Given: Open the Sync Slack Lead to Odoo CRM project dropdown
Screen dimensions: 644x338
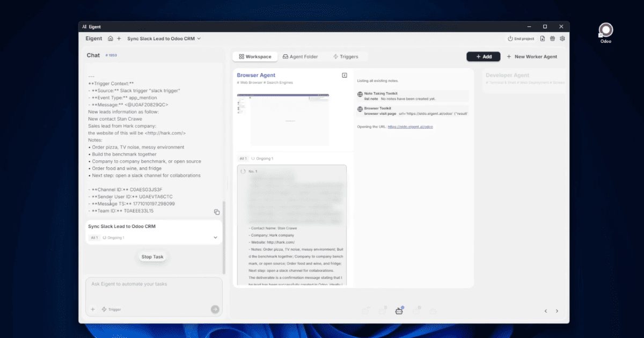Looking at the screenshot, I should click(x=164, y=39).
